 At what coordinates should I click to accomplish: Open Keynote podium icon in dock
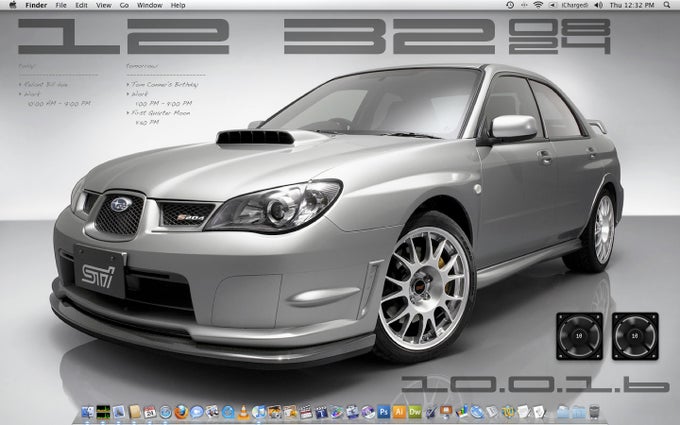(x=446, y=412)
